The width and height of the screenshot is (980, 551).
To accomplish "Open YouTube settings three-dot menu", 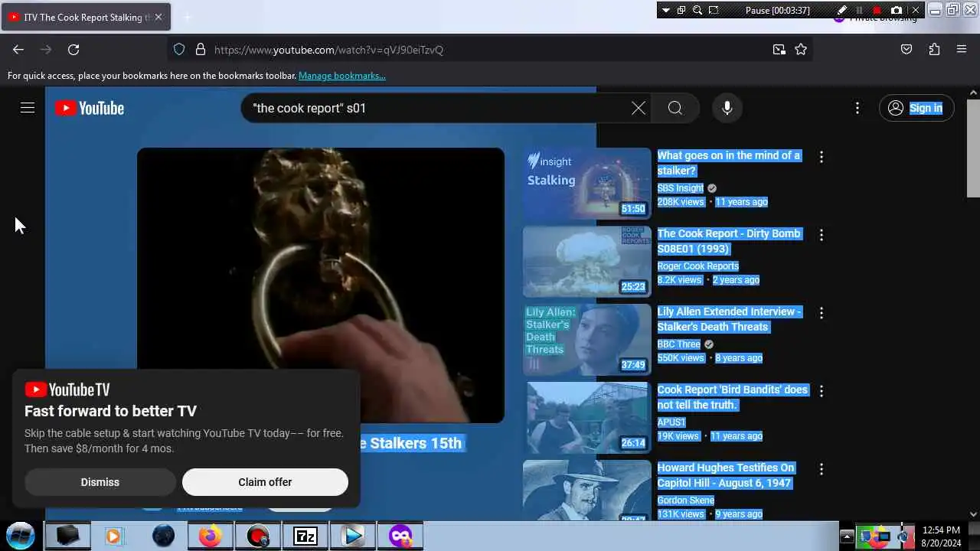I will pyautogui.click(x=857, y=108).
